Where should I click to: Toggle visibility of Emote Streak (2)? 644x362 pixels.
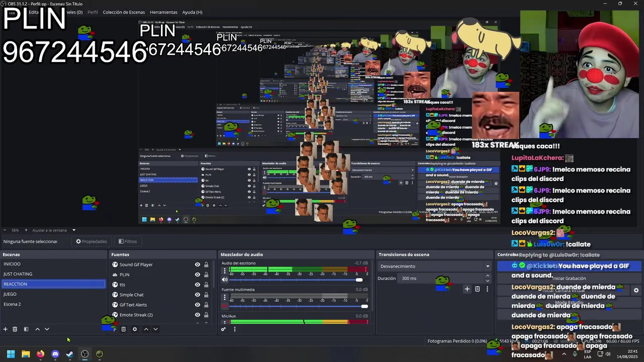[x=197, y=315]
